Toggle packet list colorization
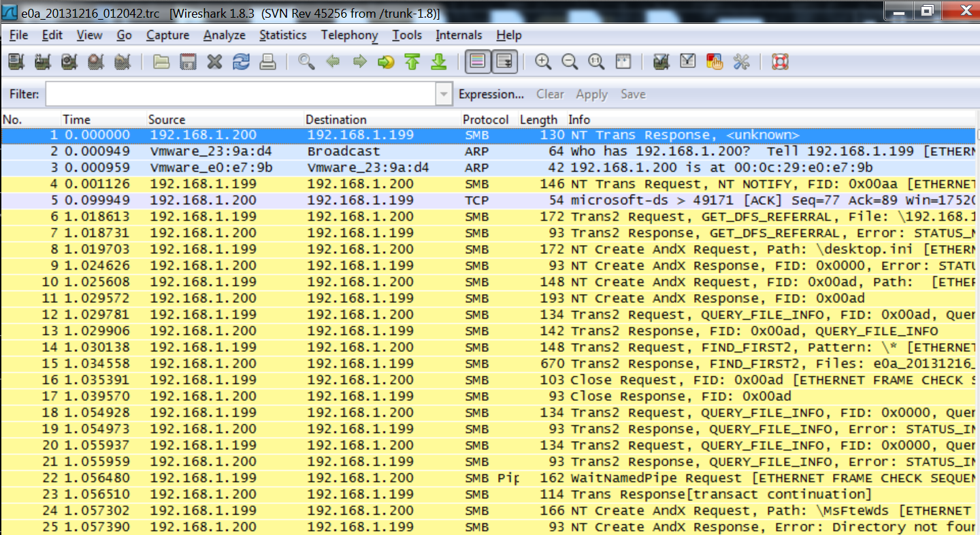 [x=478, y=62]
